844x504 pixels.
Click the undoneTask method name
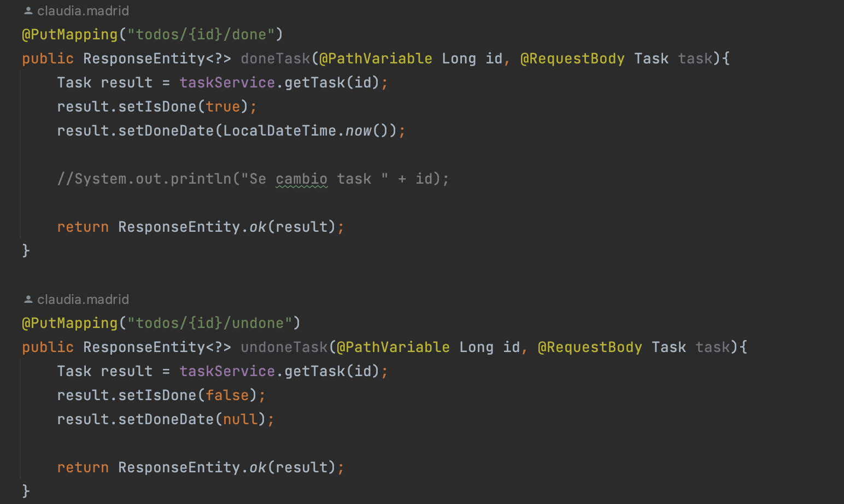[283, 347]
